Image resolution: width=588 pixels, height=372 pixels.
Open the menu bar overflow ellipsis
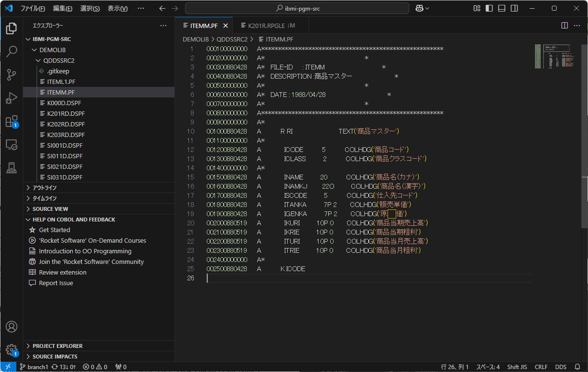point(141,8)
